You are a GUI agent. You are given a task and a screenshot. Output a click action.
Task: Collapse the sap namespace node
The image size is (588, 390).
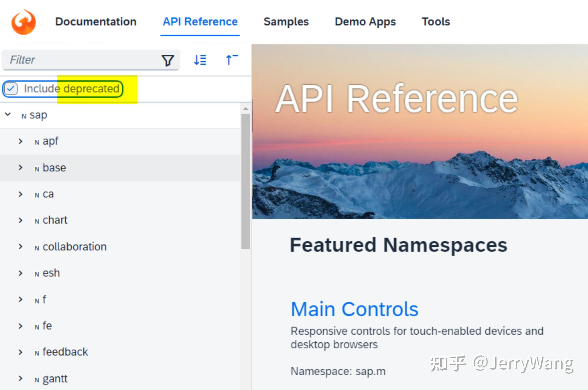click(8, 115)
